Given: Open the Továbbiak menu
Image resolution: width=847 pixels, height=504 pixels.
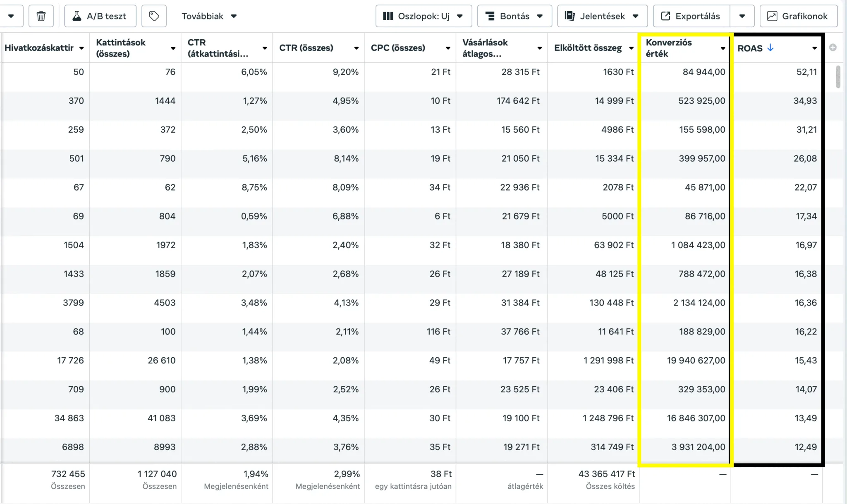Looking at the screenshot, I should pyautogui.click(x=209, y=16).
